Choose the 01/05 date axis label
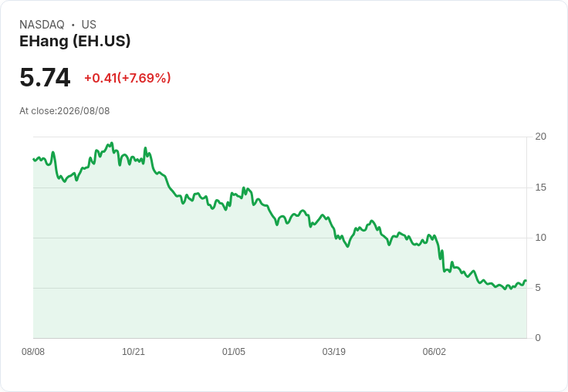Screen dimensions: 568x392 [234, 352]
